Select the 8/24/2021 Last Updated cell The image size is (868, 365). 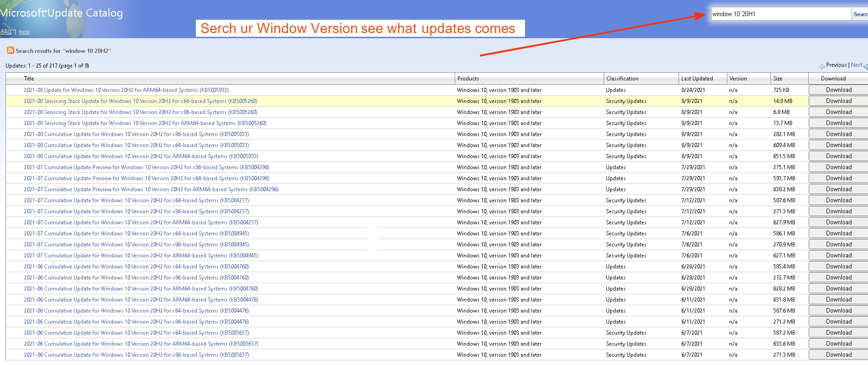click(693, 90)
